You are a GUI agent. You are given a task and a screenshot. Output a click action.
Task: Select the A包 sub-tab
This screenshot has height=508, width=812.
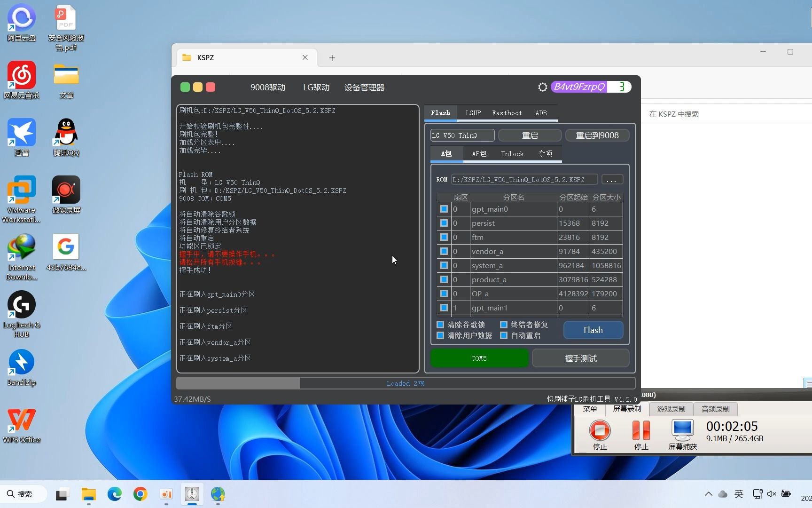(446, 154)
